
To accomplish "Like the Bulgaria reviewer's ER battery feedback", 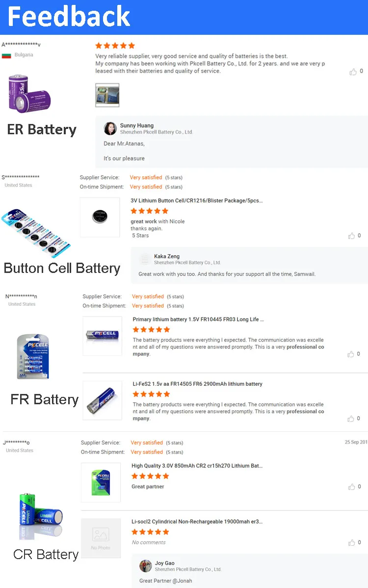I will point(353,72).
